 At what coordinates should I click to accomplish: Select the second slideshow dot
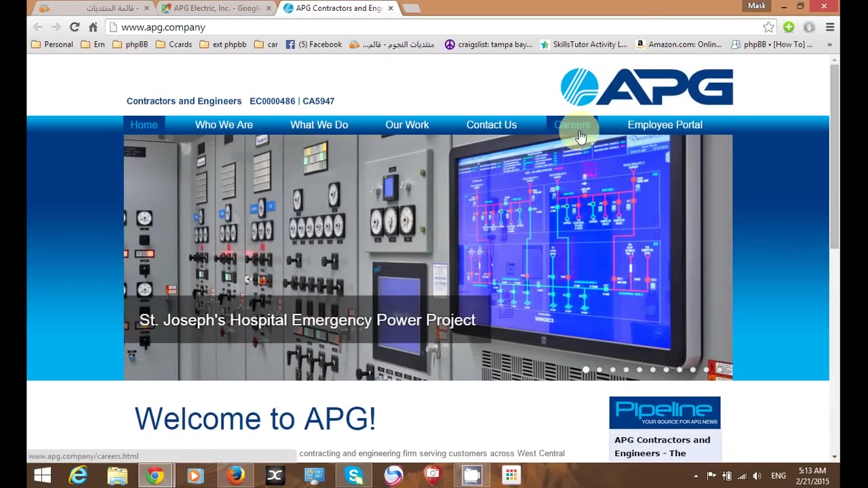[x=599, y=370]
